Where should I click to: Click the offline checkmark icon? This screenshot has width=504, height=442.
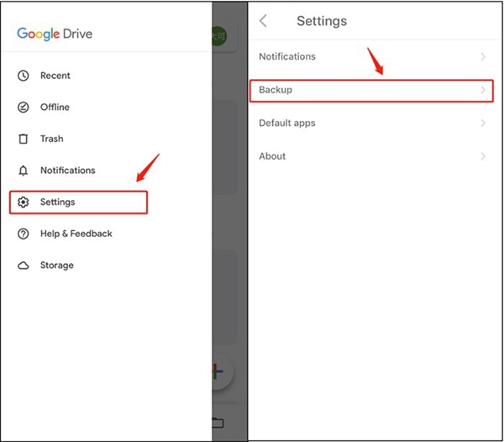point(24,107)
